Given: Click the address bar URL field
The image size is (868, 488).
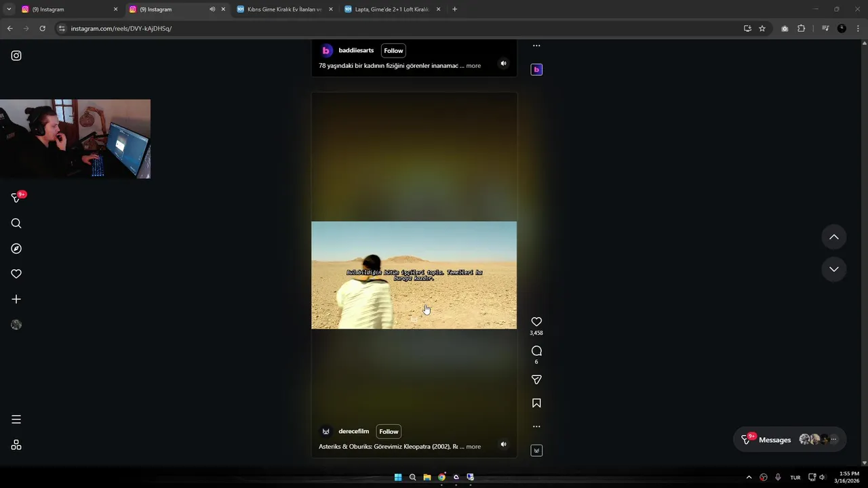Looking at the screenshot, I should click(400, 28).
